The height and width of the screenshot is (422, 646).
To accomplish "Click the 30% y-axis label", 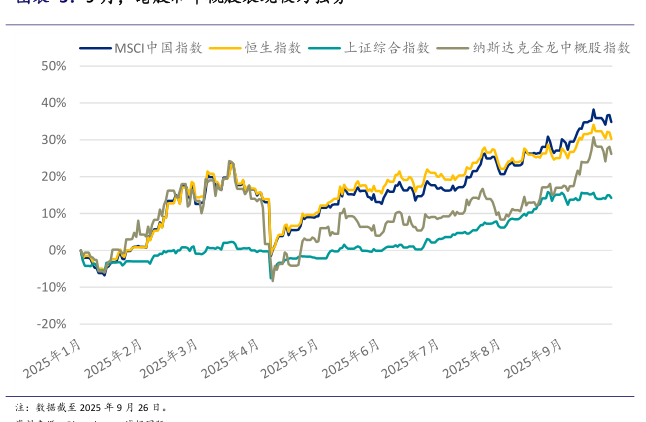I will tap(53, 140).
